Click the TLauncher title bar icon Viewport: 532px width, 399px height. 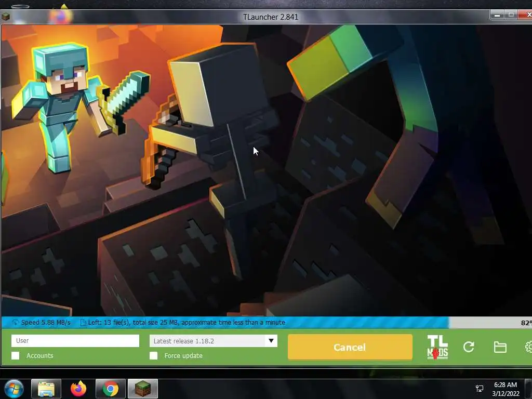5,16
